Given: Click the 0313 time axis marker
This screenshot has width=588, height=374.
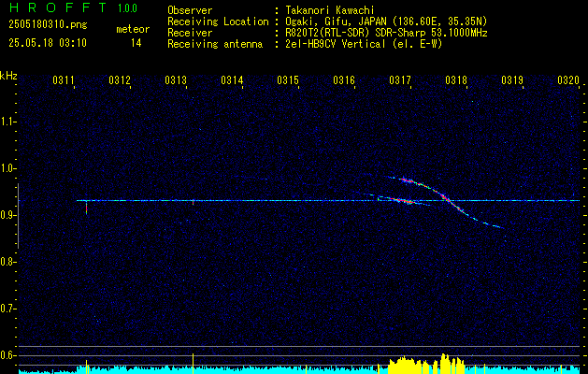Looking at the screenshot, I should (176, 79).
